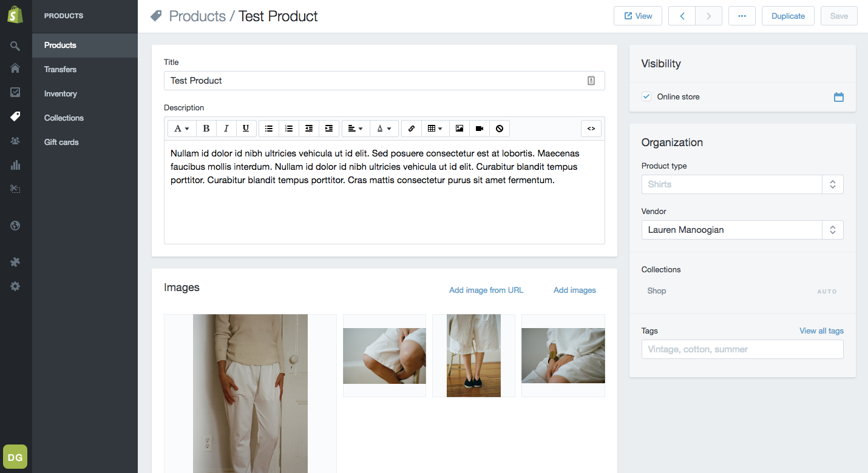
Task: Go to Inventory in the Products menu
Action: [61, 93]
